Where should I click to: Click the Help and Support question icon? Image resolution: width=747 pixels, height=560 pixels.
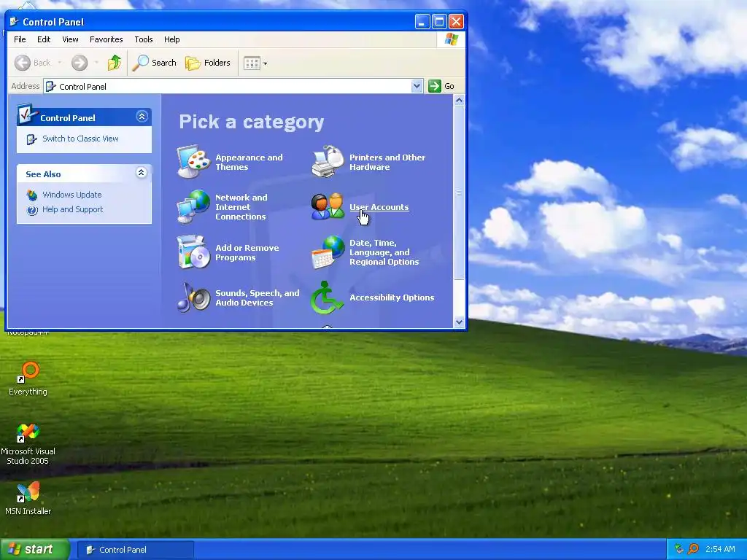click(x=32, y=209)
